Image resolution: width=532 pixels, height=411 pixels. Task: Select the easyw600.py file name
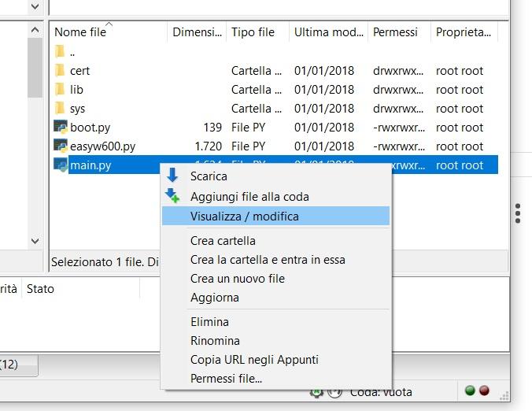pos(103,146)
